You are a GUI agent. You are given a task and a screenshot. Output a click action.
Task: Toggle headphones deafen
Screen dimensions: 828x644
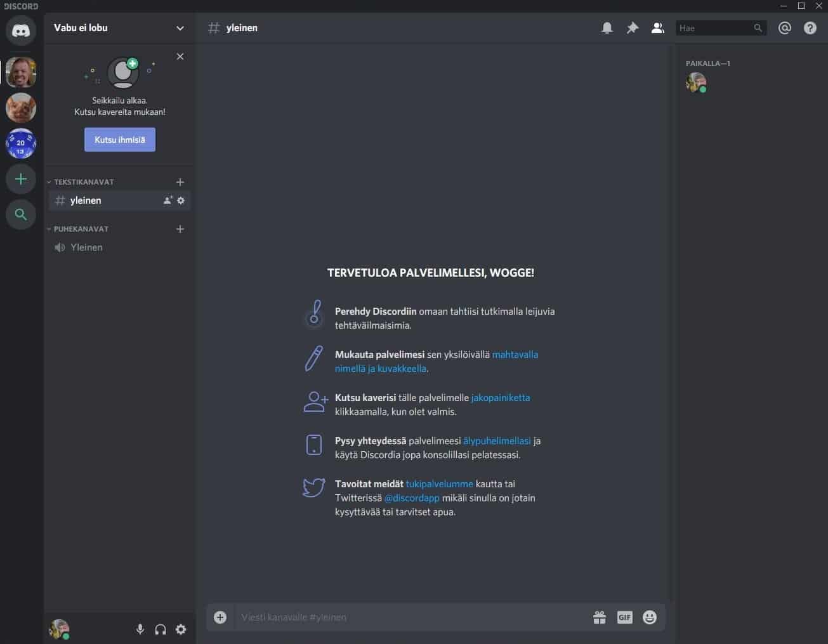161,629
